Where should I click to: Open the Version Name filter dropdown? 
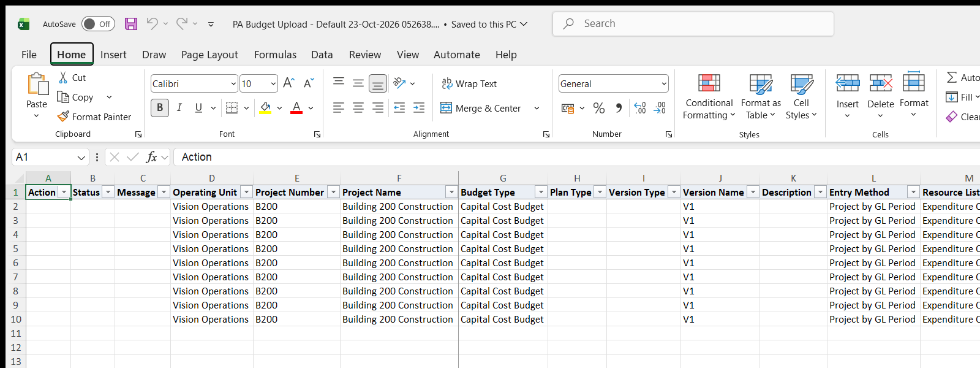(753, 192)
